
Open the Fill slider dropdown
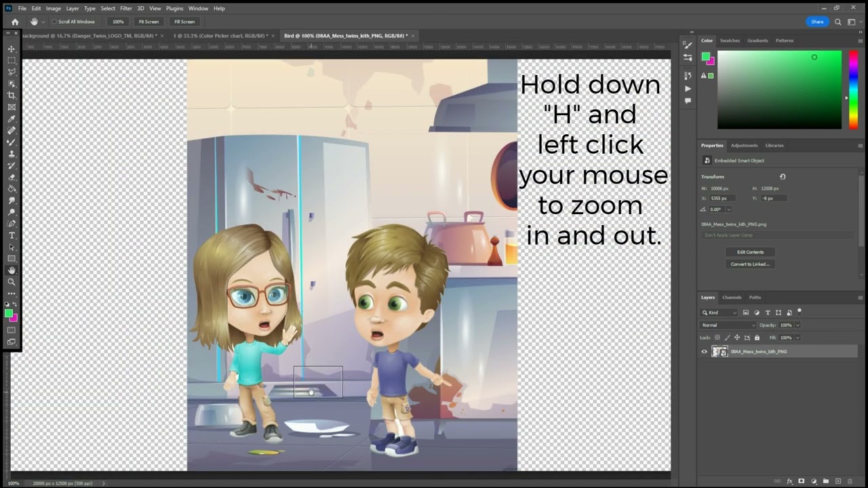click(x=797, y=338)
